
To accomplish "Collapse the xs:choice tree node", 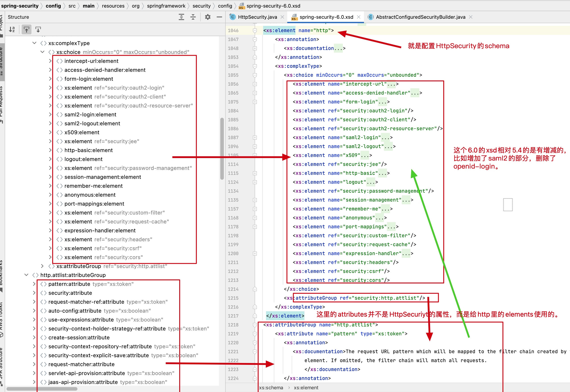I will (x=43, y=52).
